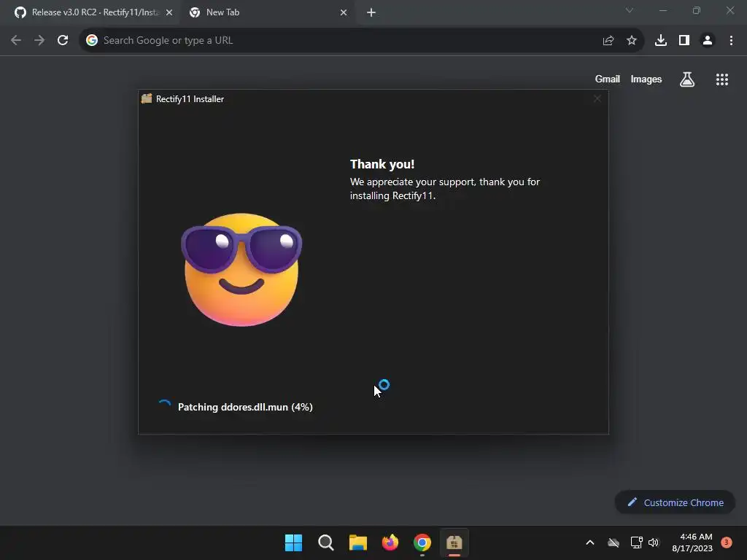Reload the current page
This screenshot has width=747, height=560.
63,41
